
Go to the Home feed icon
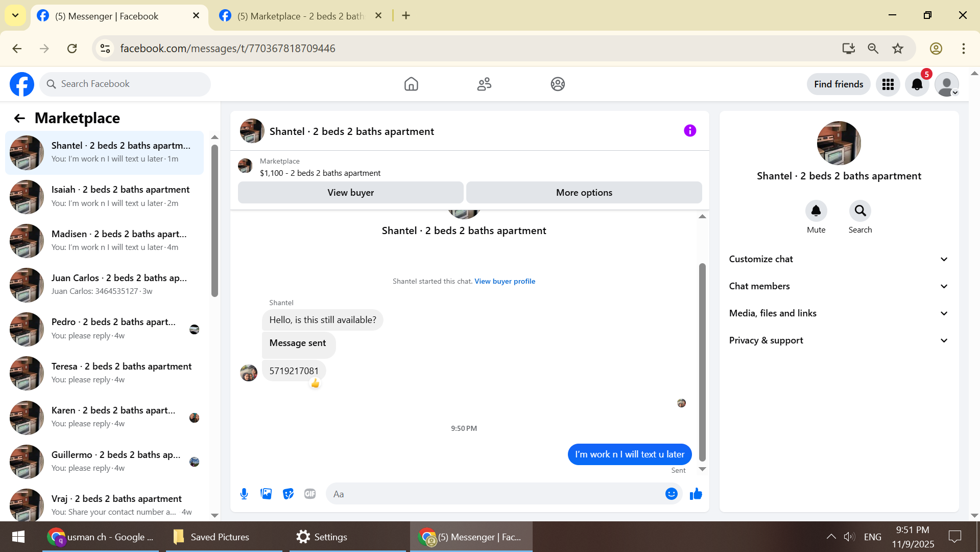click(x=411, y=84)
